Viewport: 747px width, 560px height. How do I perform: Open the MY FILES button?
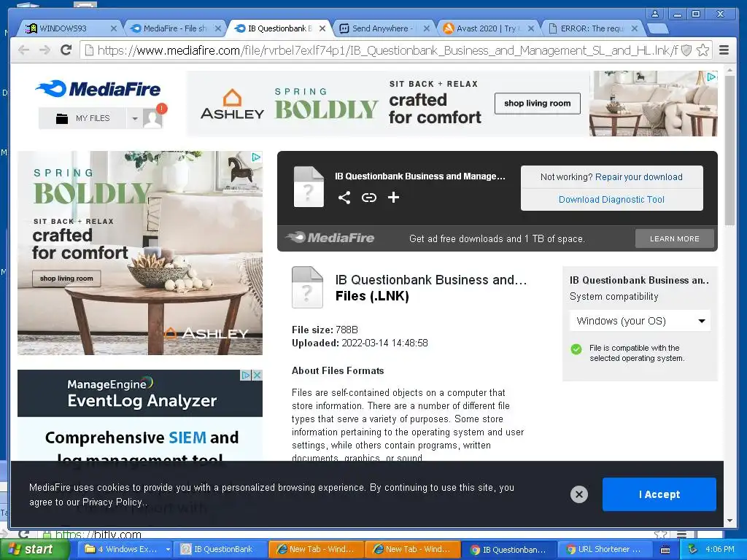click(x=83, y=118)
